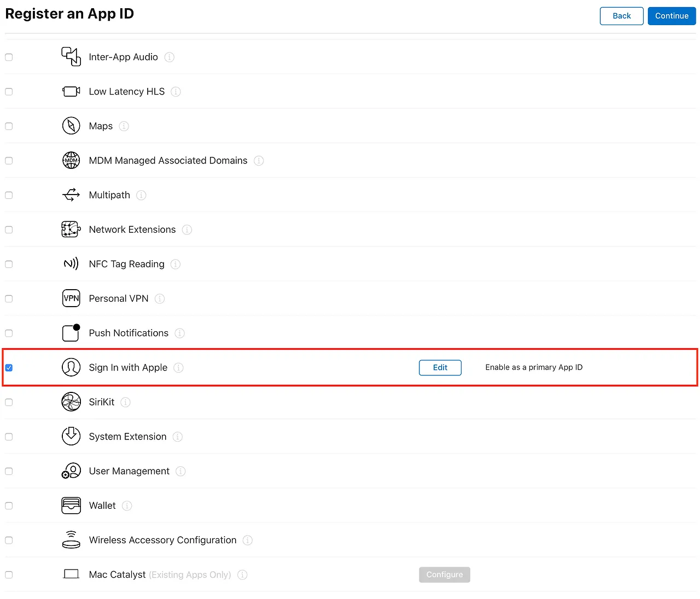Image resolution: width=700 pixels, height=599 pixels.
Task: Click the SiriKit icon
Action: point(71,402)
